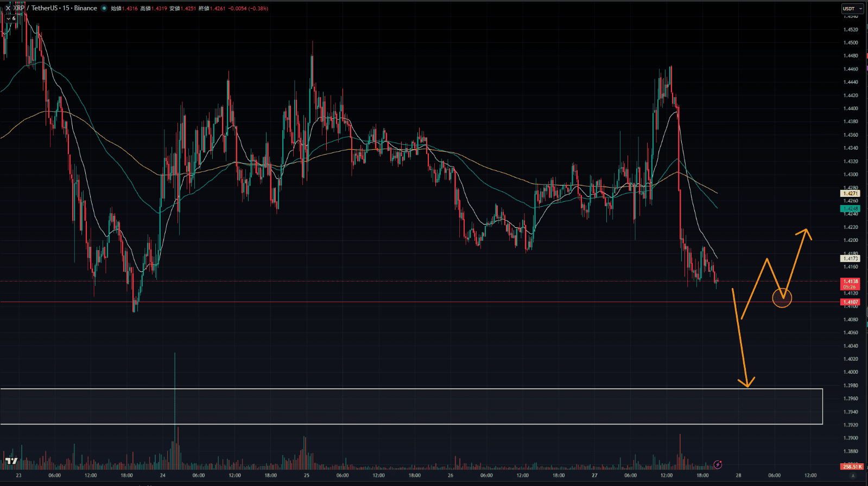Click the TradingView logo in the chart corner

[x=11, y=461]
